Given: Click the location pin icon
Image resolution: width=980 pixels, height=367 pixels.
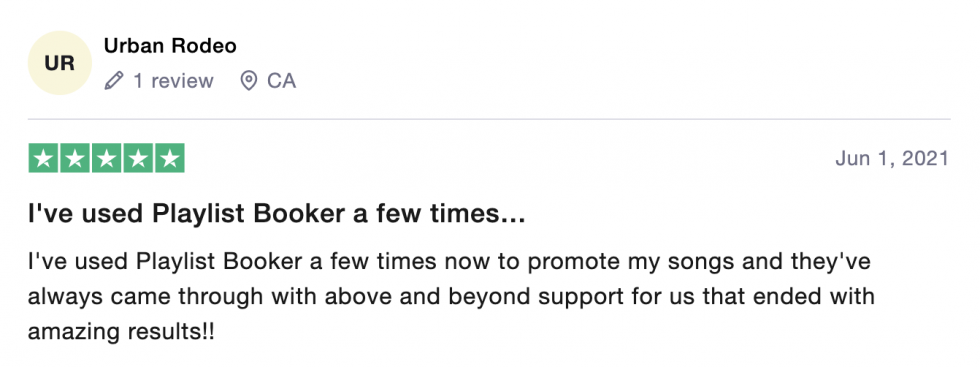Looking at the screenshot, I should click(x=249, y=81).
